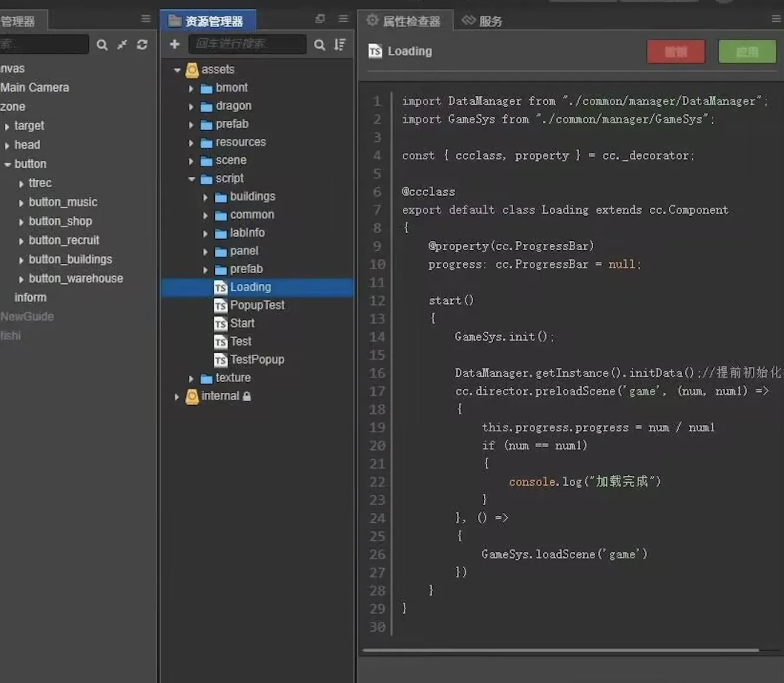Expand the internal locked assets database

177,396
